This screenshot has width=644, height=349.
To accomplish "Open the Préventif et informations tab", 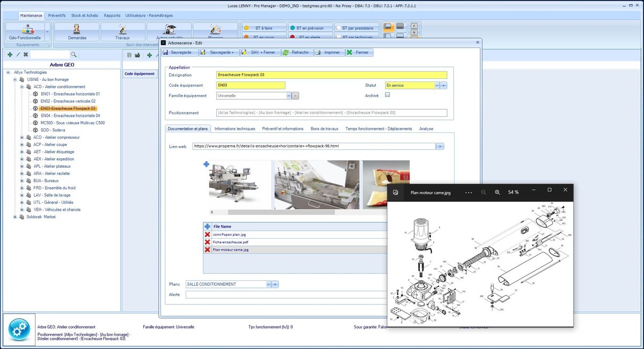I will [283, 129].
